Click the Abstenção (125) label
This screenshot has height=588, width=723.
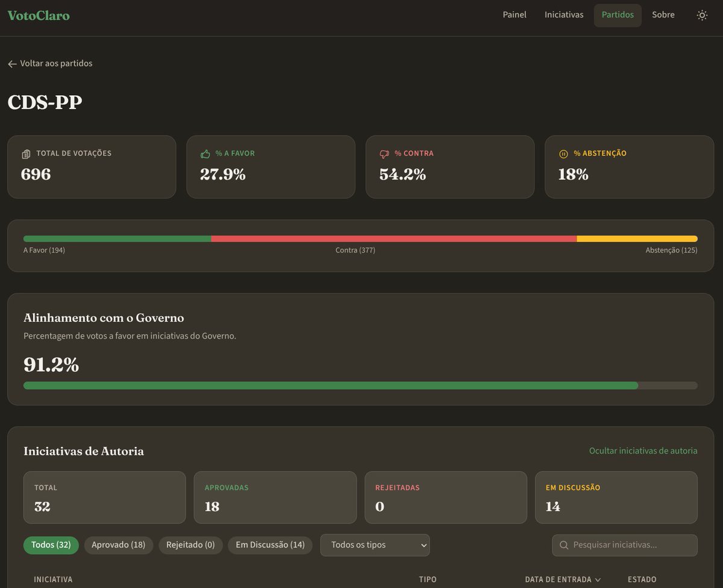671,250
